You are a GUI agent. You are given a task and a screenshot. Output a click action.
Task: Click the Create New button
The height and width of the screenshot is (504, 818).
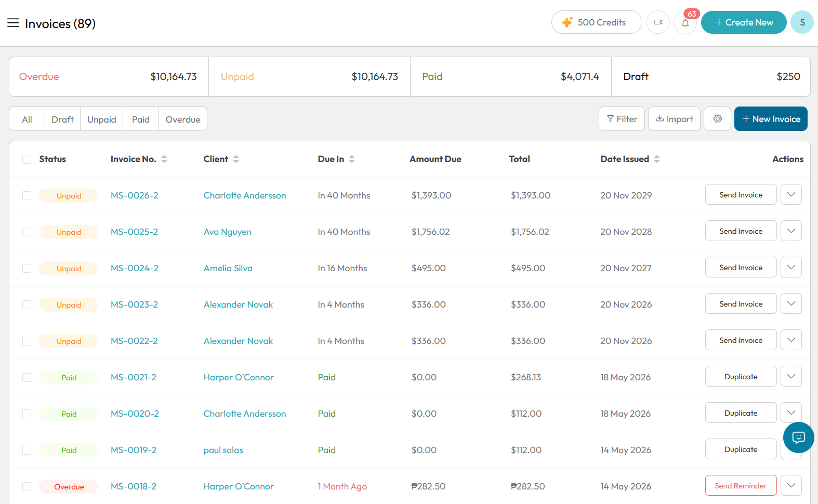click(744, 22)
